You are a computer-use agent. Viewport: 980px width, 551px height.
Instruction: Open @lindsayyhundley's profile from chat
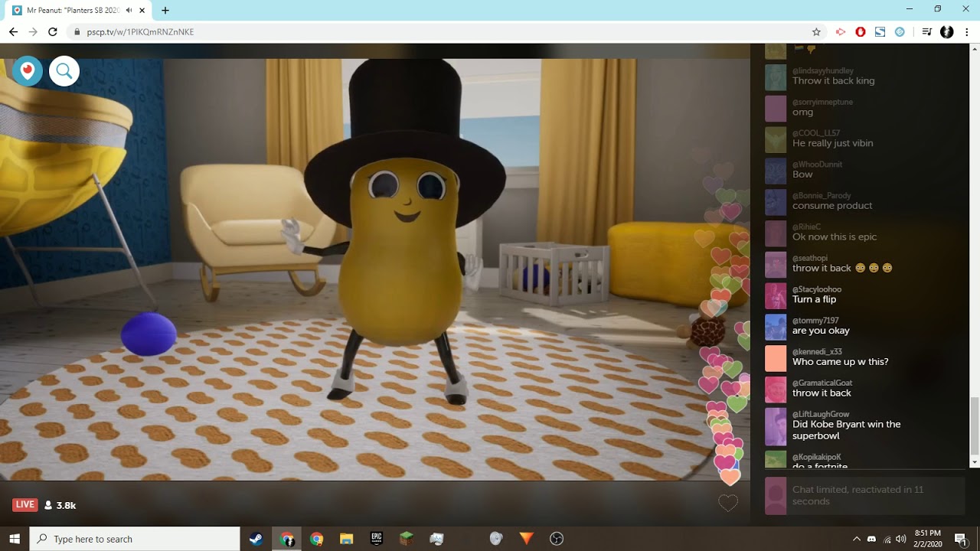[x=822, y=70]
